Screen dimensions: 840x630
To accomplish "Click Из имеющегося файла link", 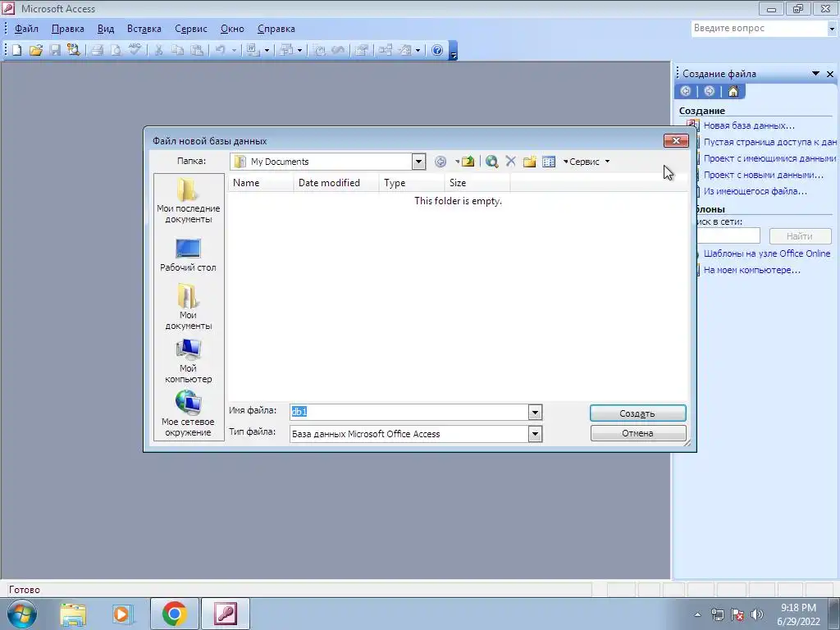I will pyautogui.click(x=755, y=191).
